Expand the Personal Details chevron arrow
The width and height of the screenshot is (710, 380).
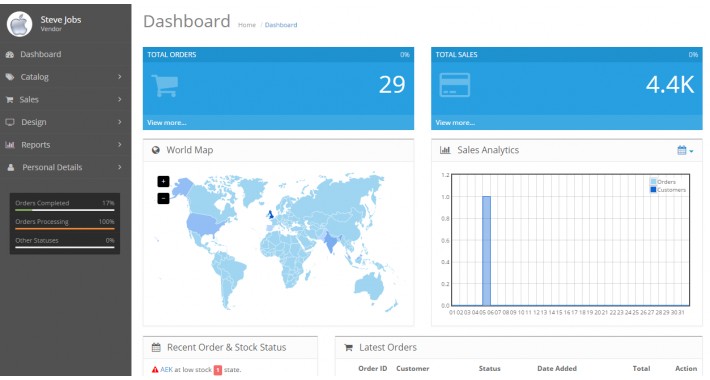[x=120, y=167]
